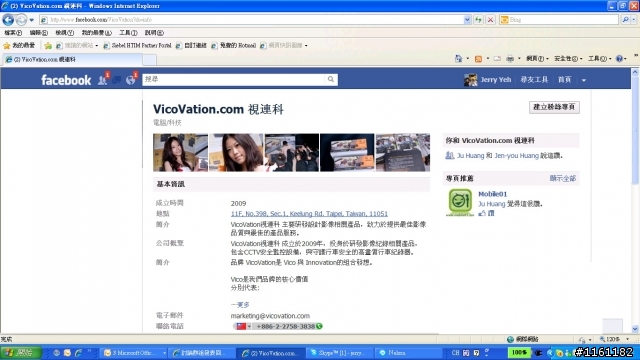This screenshot has height=360, width=640.
Task: Click the browser address bar
Action: click(251, 20)
